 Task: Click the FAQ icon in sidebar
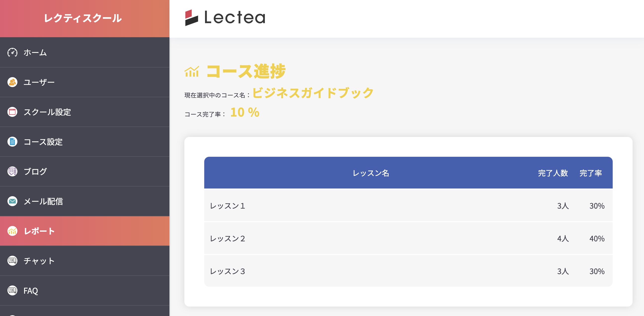tap(12, 290)
